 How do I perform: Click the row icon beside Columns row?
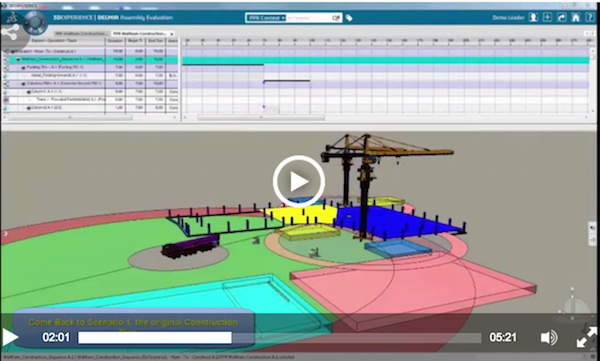[x=6, y=84]
